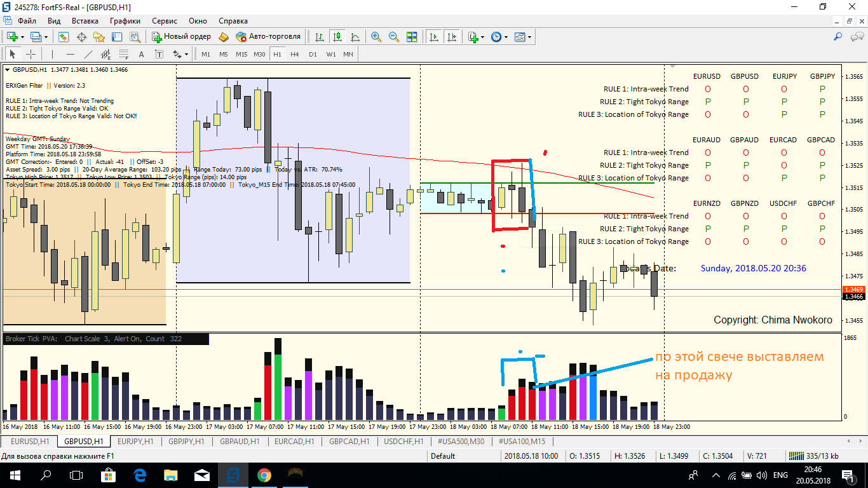Zoom out on the chart
This screenshot has width=868, height=488.
pos(393,37)
